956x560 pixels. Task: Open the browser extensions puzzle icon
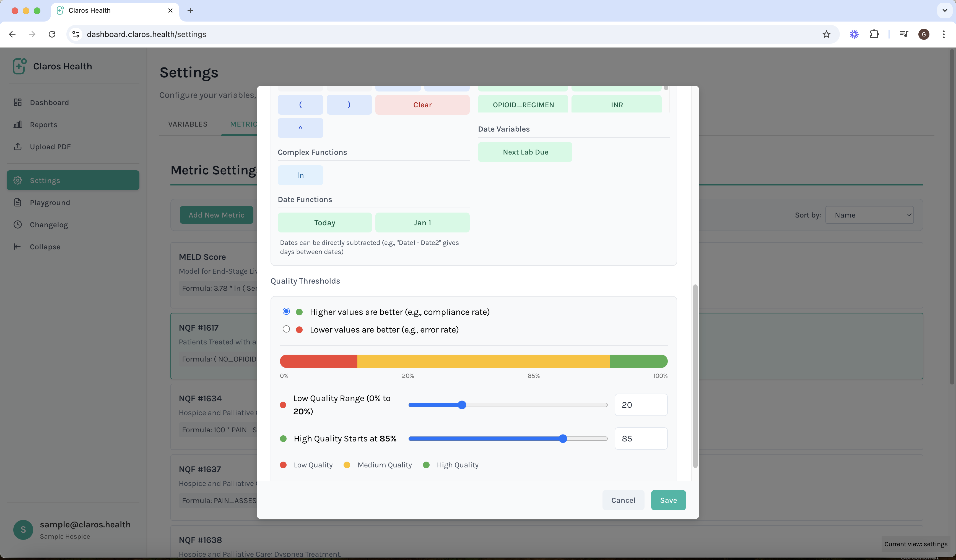[x=874, y=34]
